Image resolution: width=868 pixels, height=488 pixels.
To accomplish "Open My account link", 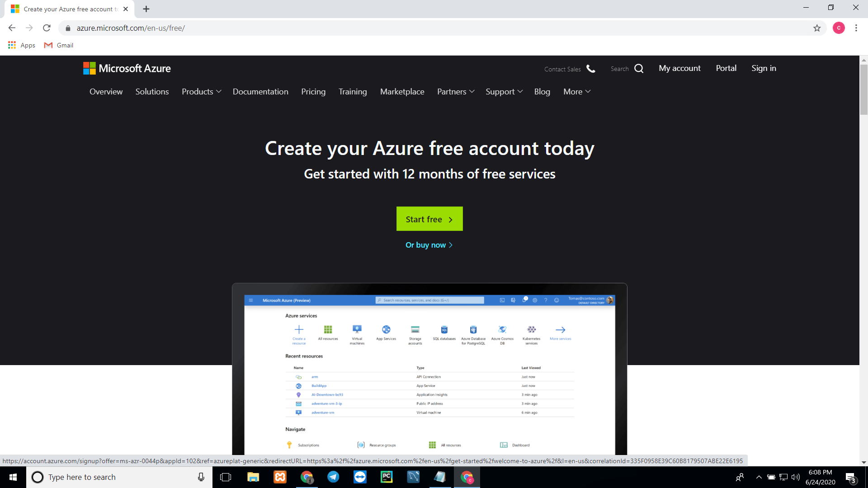I will click(x=679, y=68).
